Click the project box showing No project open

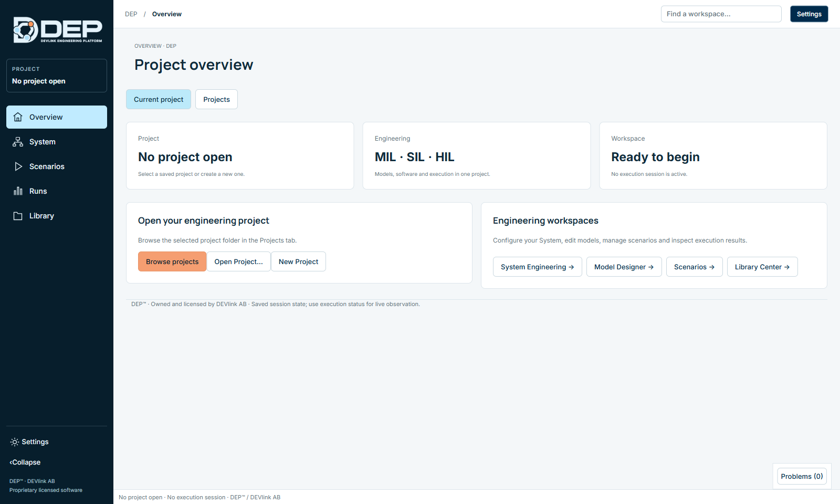(x=57, y=76)
